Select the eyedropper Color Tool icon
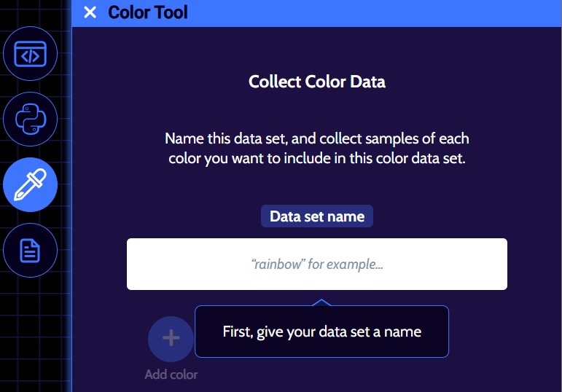Viewport: 562px width, 392px height. pyautogui.click(x=30, y=185)
